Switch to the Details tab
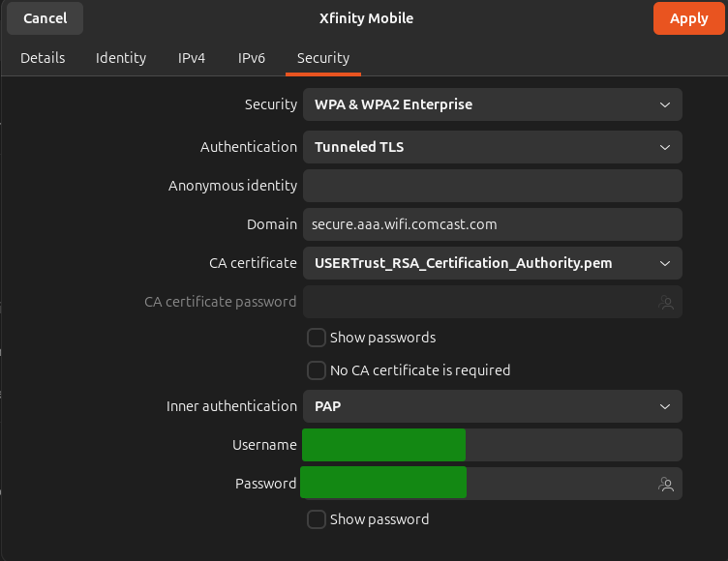The height and width of the screenshot is (561, 728). (x=43, y=58)
